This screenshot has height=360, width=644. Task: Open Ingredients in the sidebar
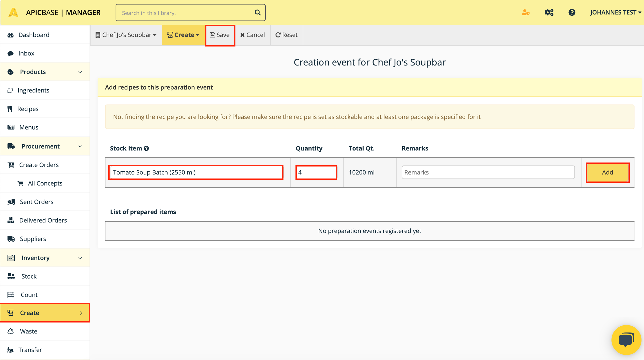[x=45, y=90]
